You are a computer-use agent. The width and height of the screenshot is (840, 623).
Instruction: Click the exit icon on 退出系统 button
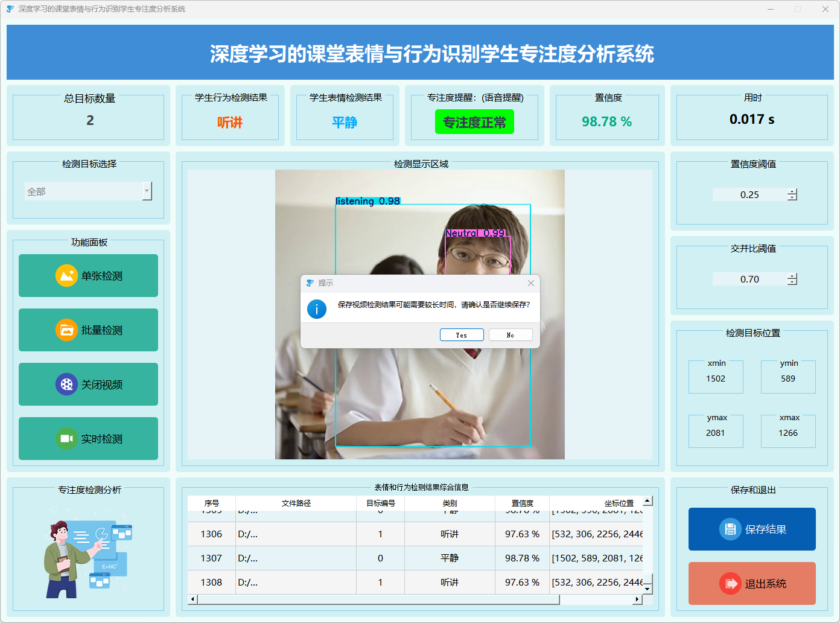coord(730,584)
